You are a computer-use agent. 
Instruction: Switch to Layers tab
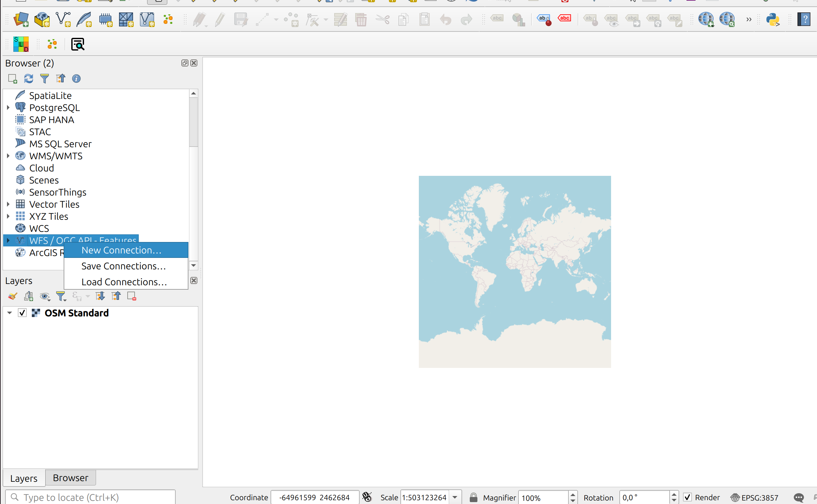pyautogui.click(x=24, y=478)
